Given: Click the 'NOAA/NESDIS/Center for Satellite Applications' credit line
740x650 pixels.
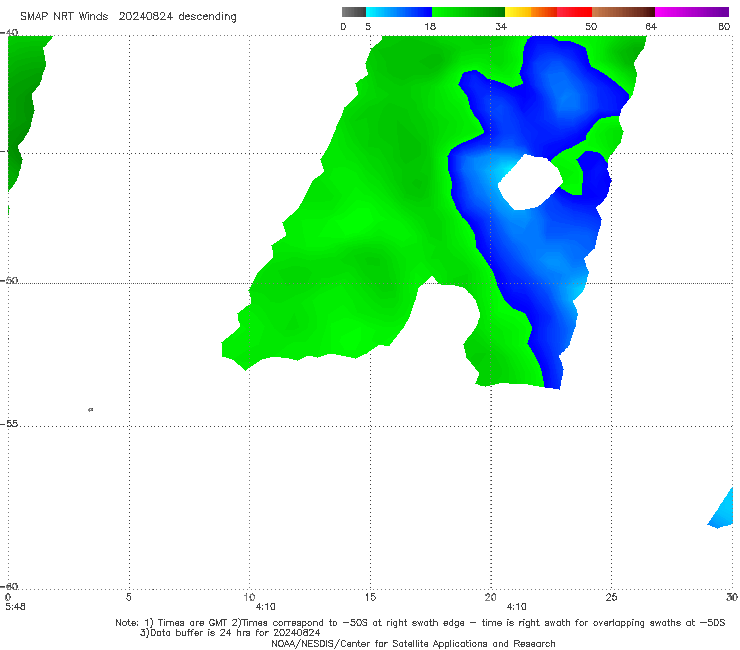Looking at the screenshot, I should [413, 643].
